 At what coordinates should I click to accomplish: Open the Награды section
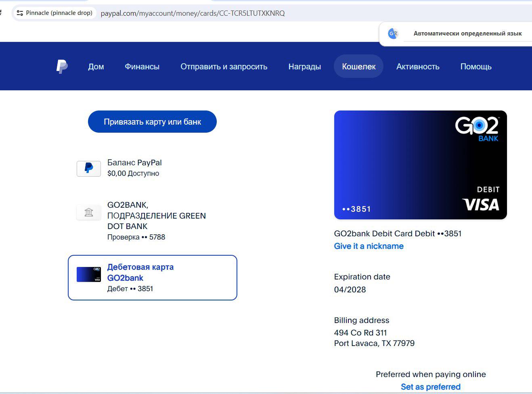click(x=304, y=67)
